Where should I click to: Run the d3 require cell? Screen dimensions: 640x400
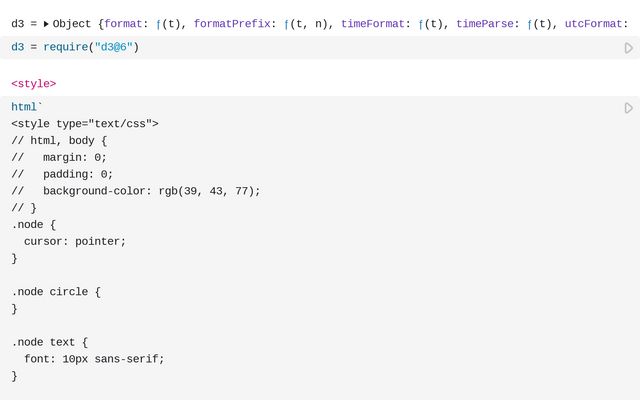[x=628, y=48]
